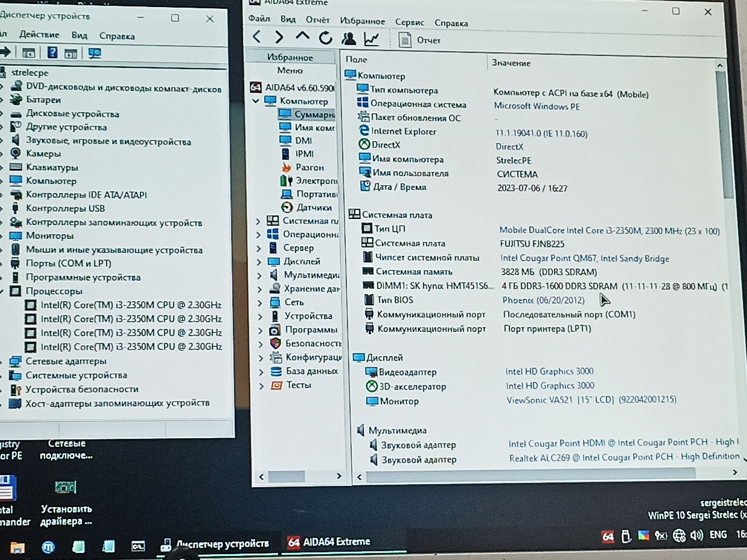This screenshot has width=747, height=560.
Task: Open the Действие menu in Device Manager
Action: point(39,34)
